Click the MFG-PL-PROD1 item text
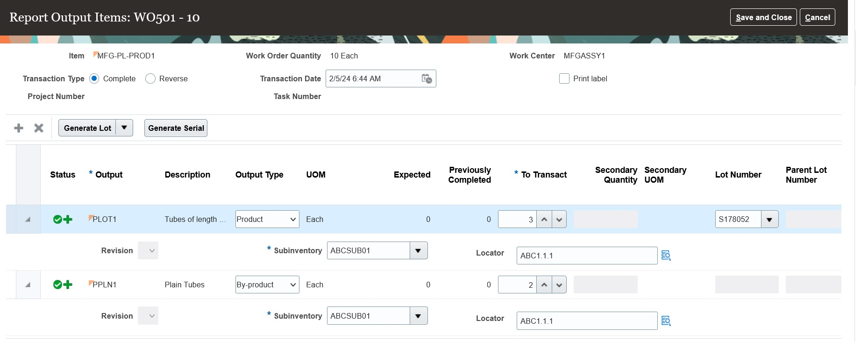 126,56
